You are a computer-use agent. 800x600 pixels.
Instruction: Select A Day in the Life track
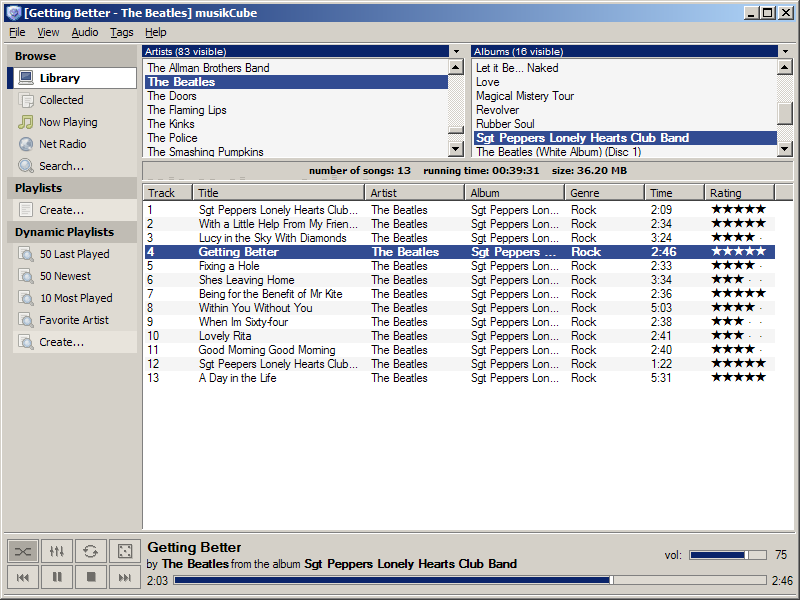coord(459,378)
